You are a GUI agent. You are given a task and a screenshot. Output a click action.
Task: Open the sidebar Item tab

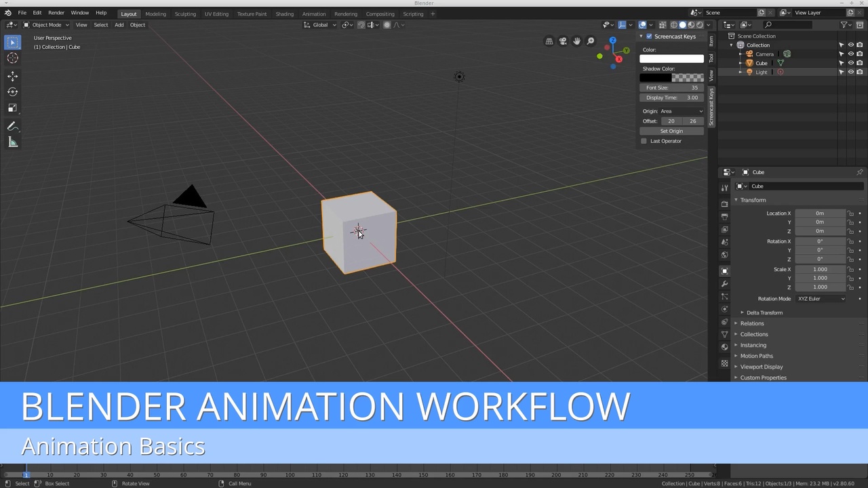(711, 41)
